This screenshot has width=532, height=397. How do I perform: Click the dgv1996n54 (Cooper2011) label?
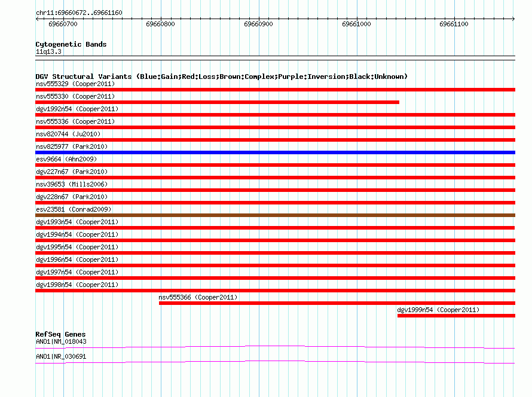pyautogui.click(x=77, y=259)
